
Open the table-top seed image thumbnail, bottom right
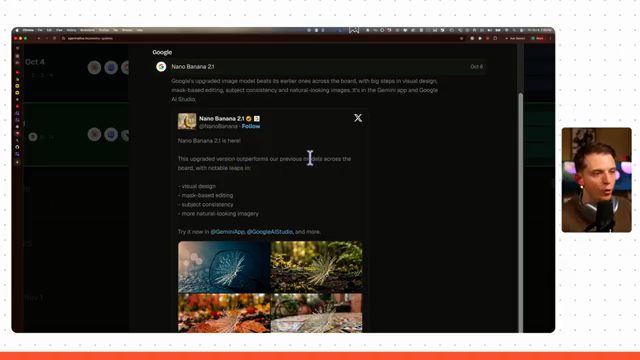316,313
